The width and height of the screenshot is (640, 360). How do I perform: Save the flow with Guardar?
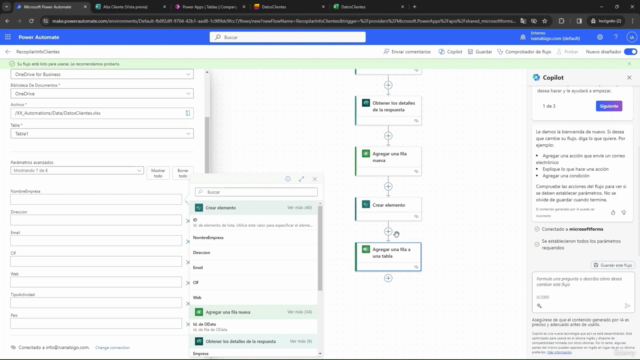(x=480, y=52)
